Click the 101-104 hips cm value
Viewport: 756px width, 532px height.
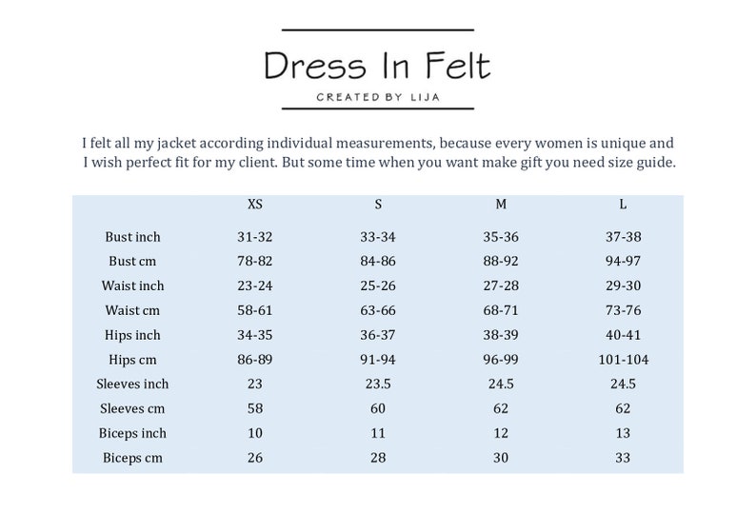tap(624, 360)
